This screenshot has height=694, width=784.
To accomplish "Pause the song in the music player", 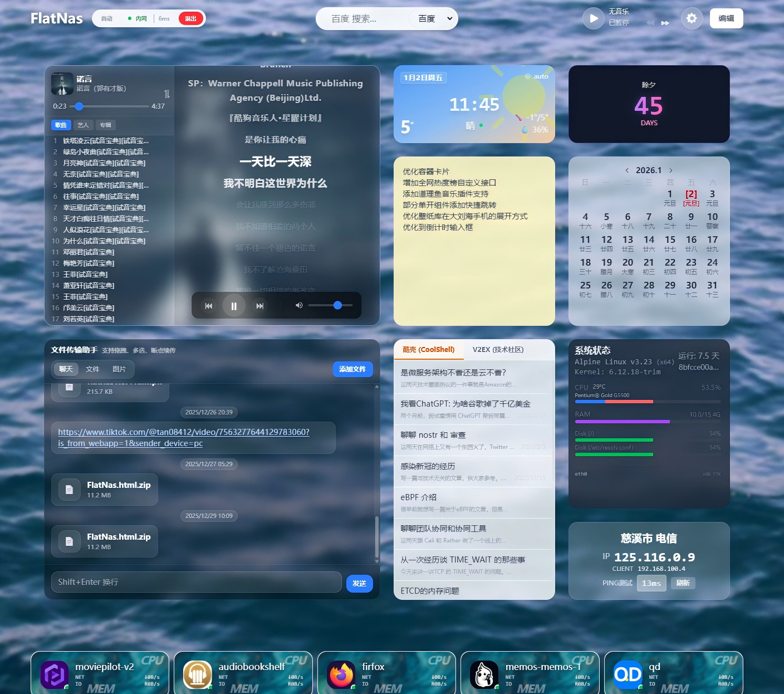I will point(234,306).
